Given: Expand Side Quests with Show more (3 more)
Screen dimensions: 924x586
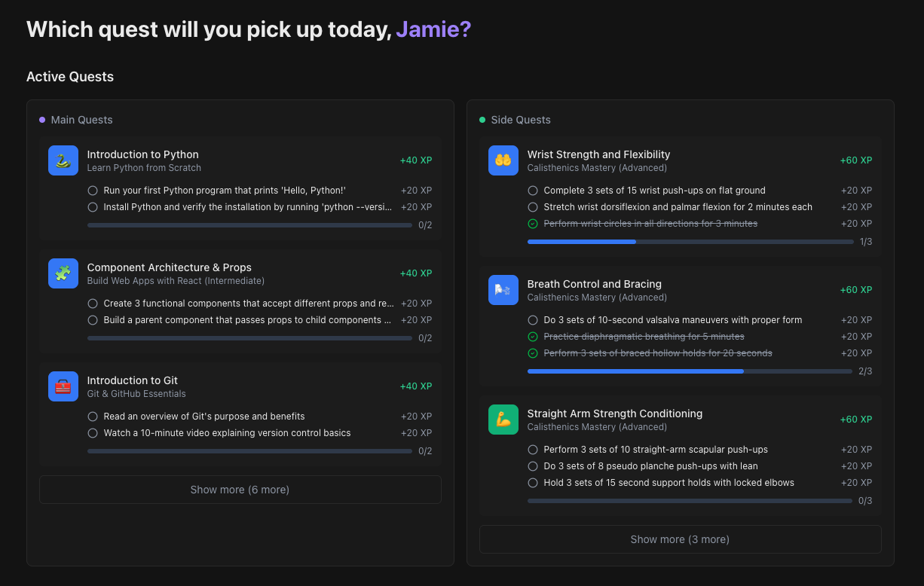Looking at the screenshot, I should tap(680, 539).
